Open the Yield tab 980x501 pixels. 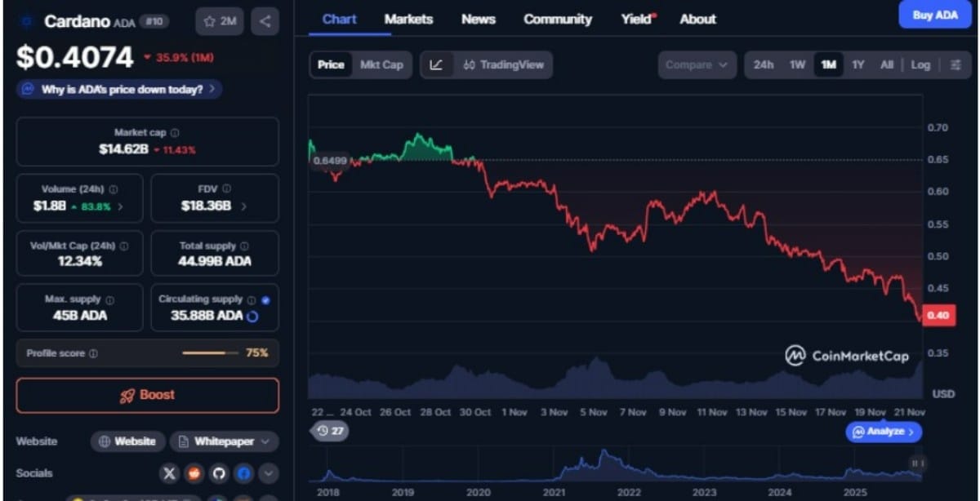(639, 19)
